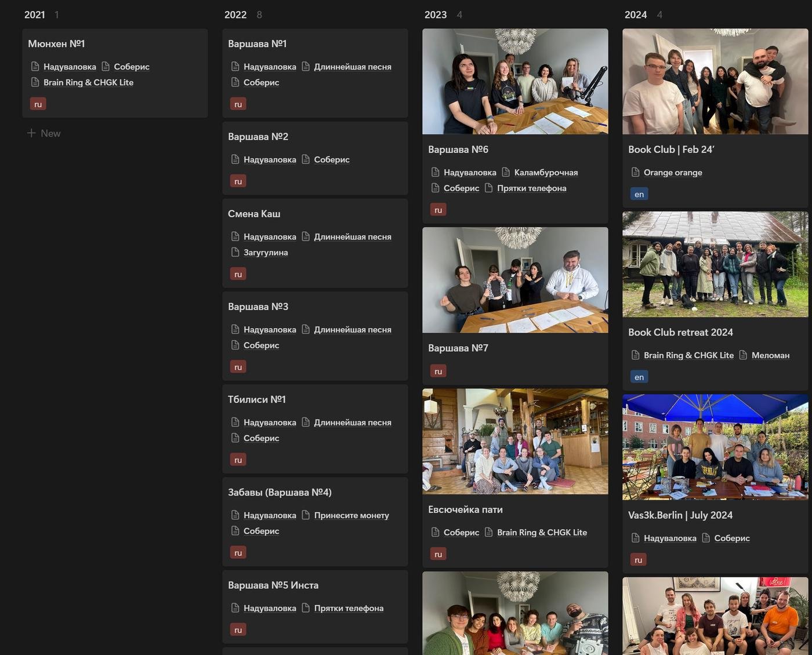Click page icon next to Меломан

click(x=744, y=355)
